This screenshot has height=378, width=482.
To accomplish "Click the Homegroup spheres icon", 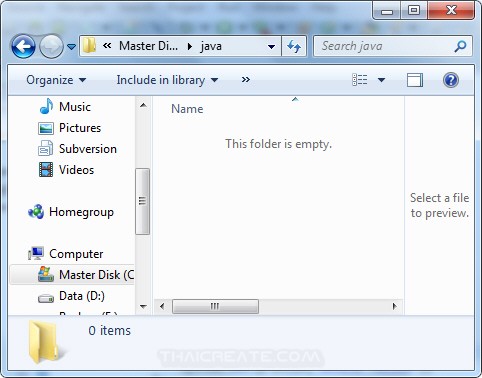I will (36, 212).
